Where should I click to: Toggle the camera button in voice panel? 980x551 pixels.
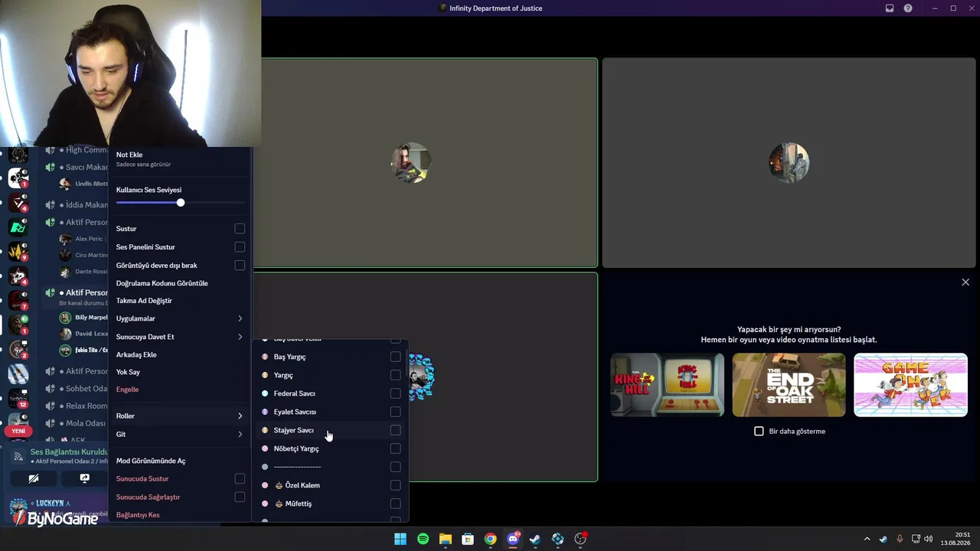pyautogui.click(x=34, y=478)
